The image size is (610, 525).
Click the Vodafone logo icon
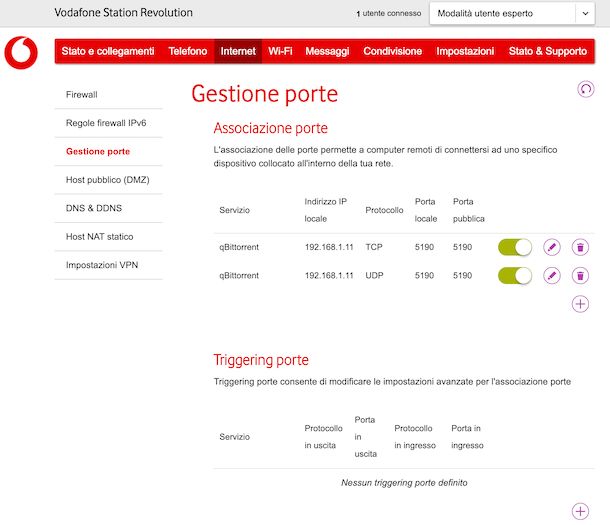[x=21, y=52]
